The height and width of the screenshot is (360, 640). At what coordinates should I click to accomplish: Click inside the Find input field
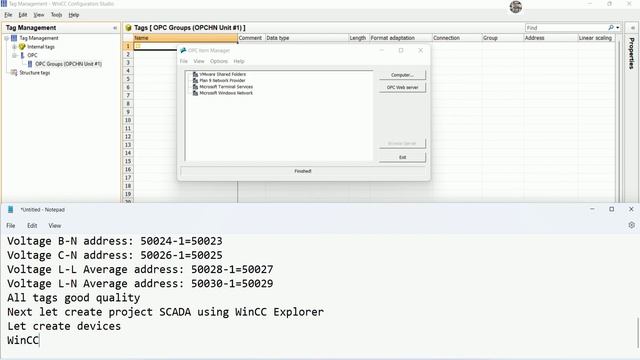(566, 28)
